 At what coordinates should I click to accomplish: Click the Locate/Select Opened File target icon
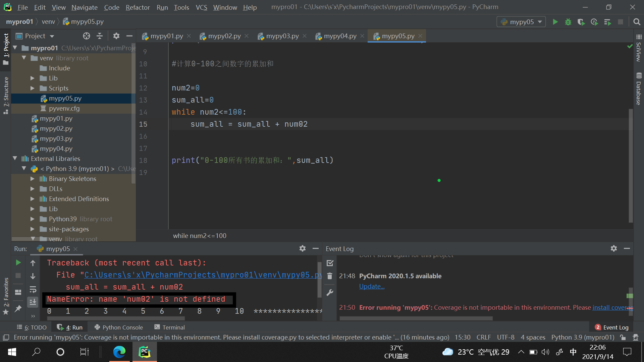[87, 36]
